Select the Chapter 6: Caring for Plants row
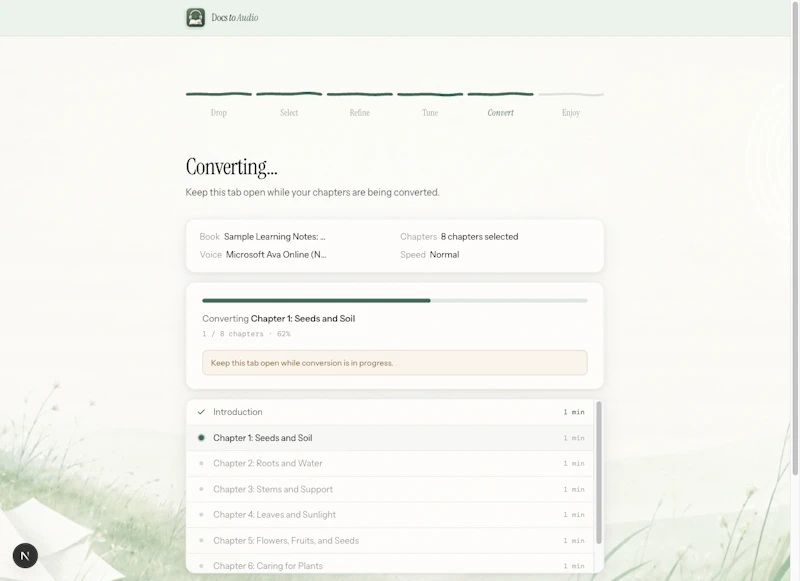 coord(390,564)
